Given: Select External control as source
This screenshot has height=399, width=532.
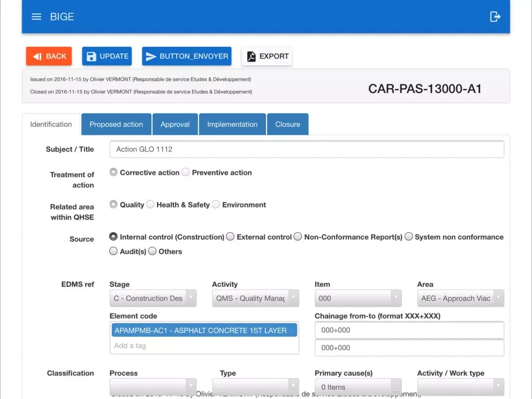Looking at the screenshot, I should coord(230,237).
